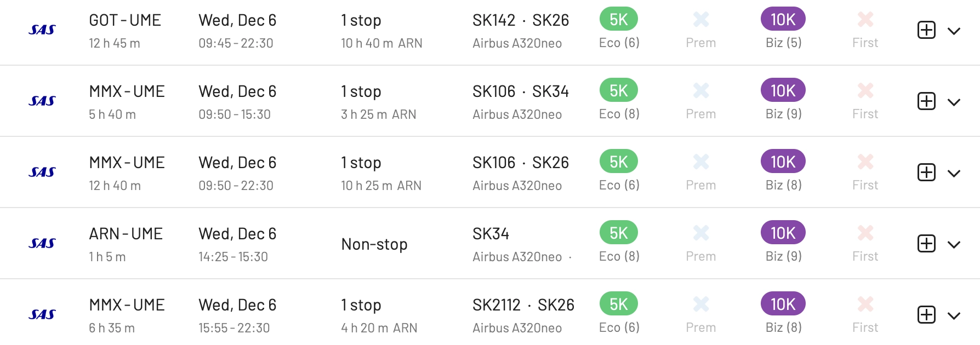980x345 pixels.
Task: Select 5K Eco fare on GOT-UME flight
Action: (619, 19)
